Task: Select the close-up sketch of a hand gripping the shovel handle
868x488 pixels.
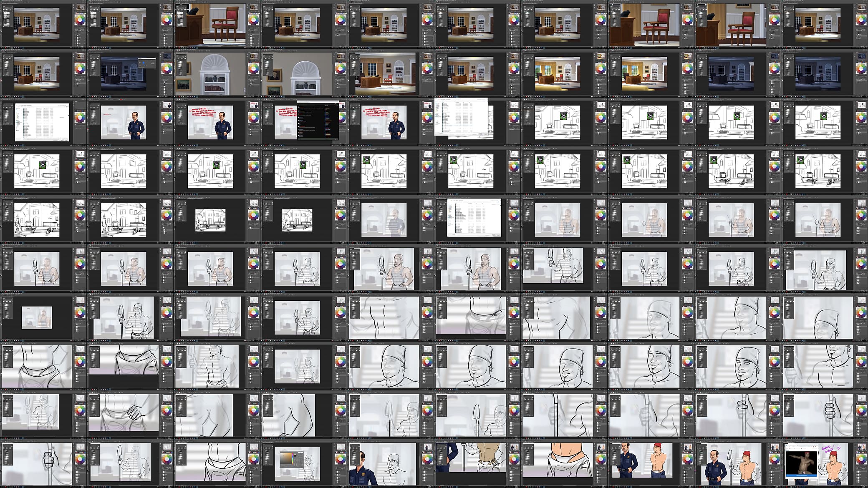Action: 43,463
